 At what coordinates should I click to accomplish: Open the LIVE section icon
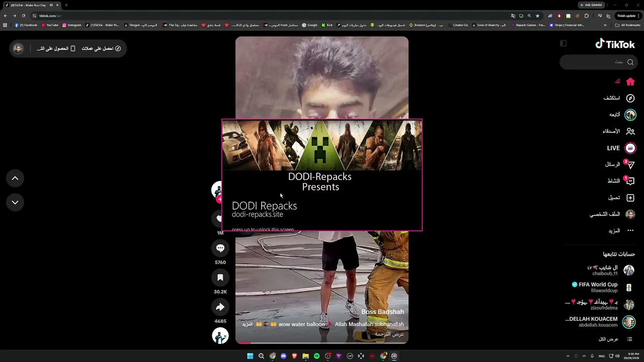click(630, 148)
